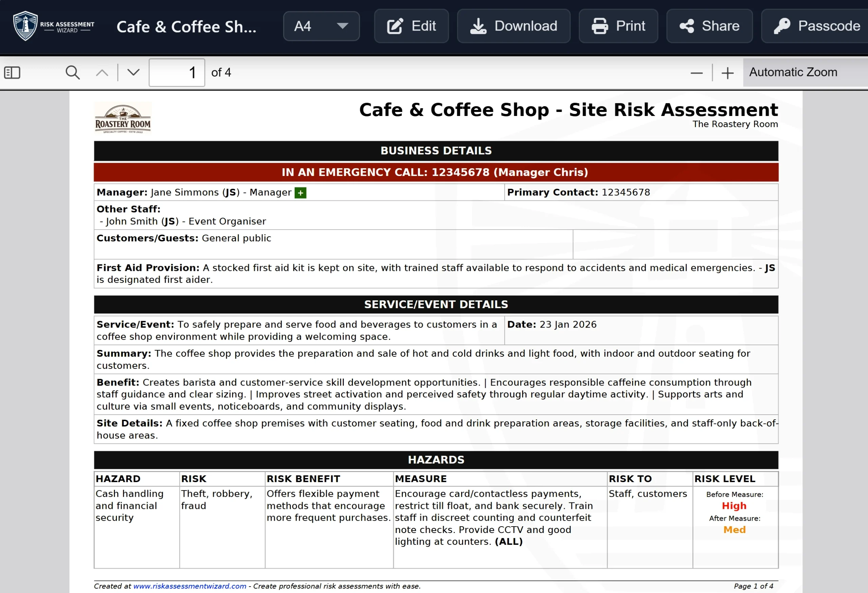
Task: Share the risk assessment
Action: tap(709, 26)
